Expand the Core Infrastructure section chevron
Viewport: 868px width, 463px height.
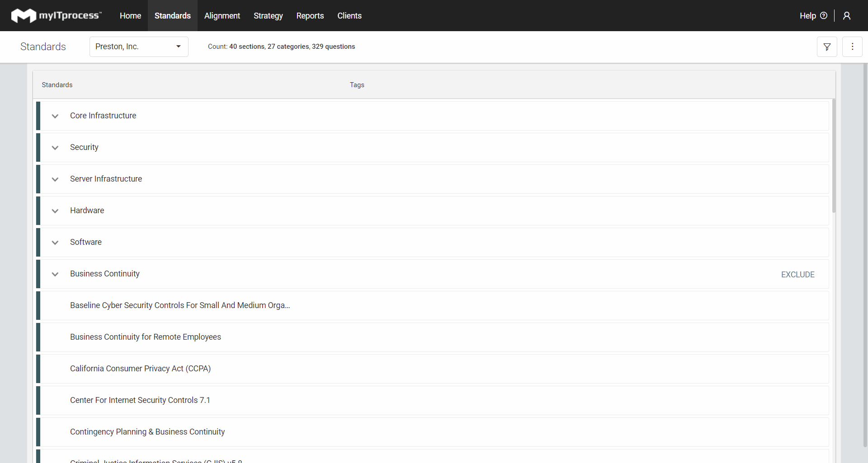point(55,116)
